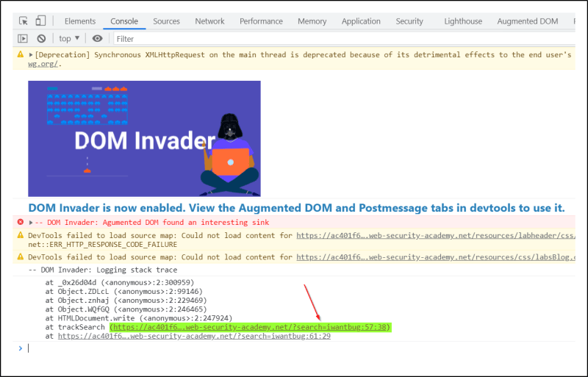Select the Console tab
The height and width of the screenshot is (377, 588).
pos(124,21)
